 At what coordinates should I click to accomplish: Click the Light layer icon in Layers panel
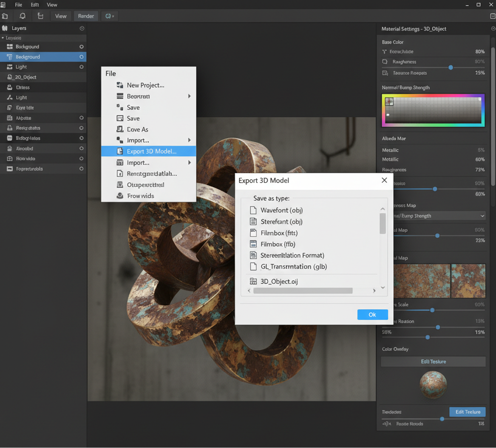tap(10, 67)
